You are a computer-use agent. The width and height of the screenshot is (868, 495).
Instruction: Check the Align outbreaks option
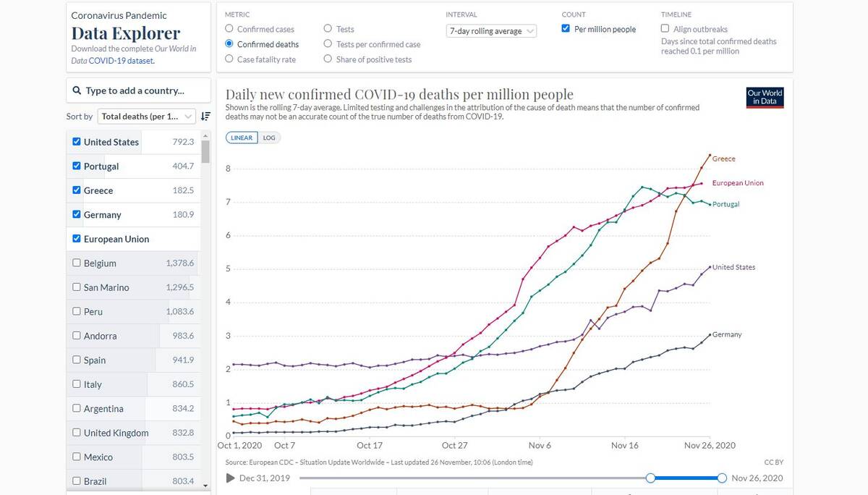pyautogui.click(x=665, y=29)
